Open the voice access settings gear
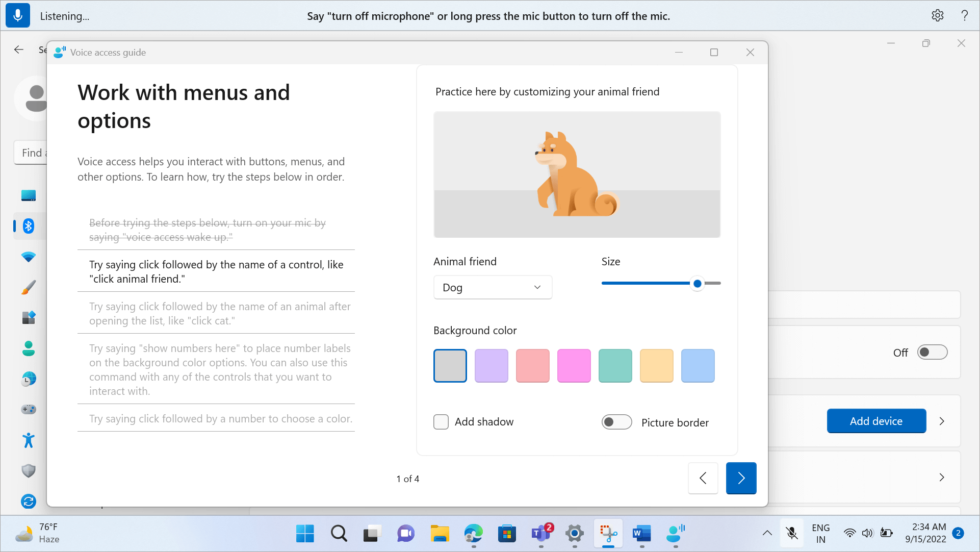This screenshot has height=552, width=980. (937, 15)
